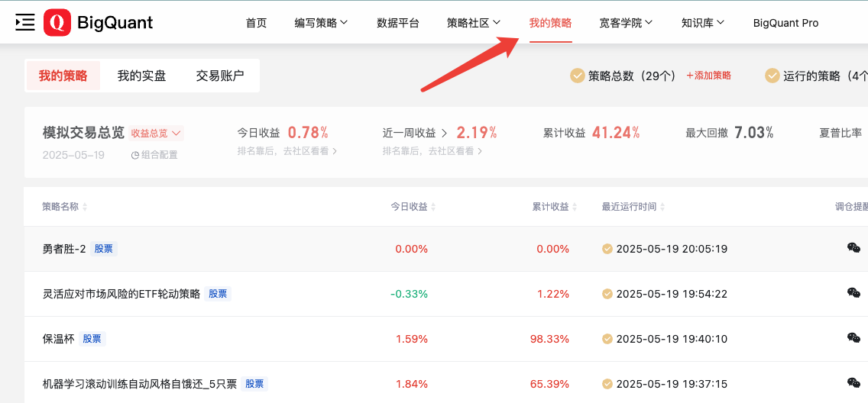Click sort icon beside 策略名称 column
This screenshot has width=868, height=403.
(x=85, y=207)
